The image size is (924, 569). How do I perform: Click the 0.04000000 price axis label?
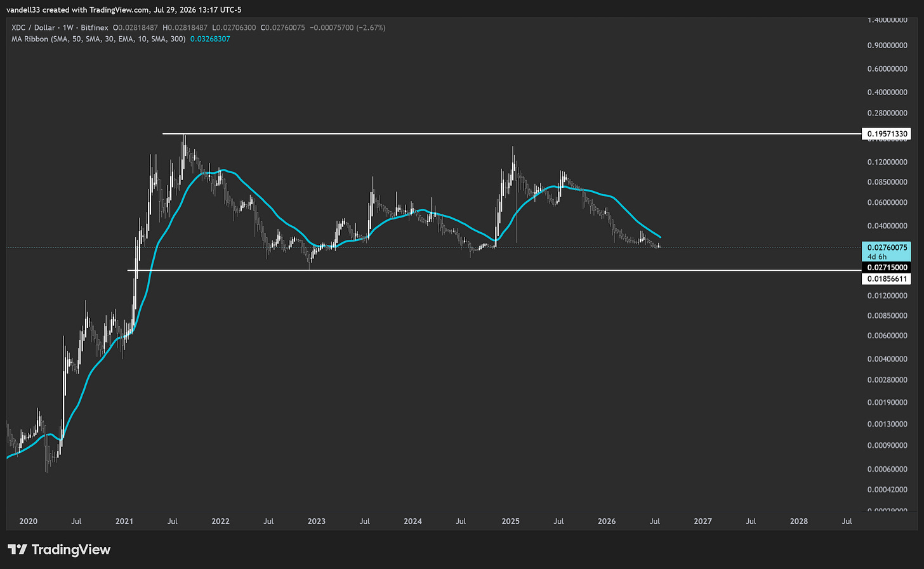pyautogui.click(x=887, y=226)
